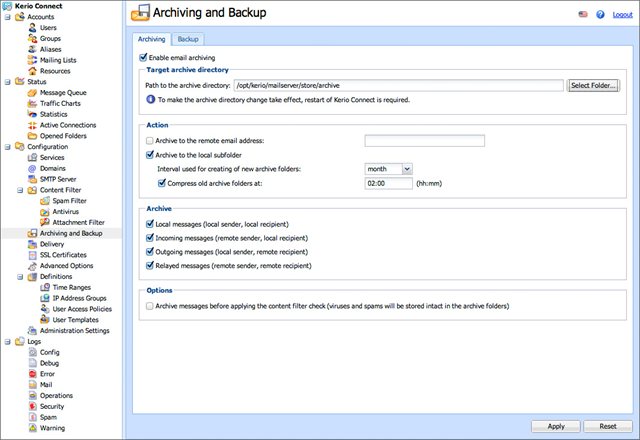640x440 pixels.
Task: Collapse the Content Filter tree node
Action: 20,190
